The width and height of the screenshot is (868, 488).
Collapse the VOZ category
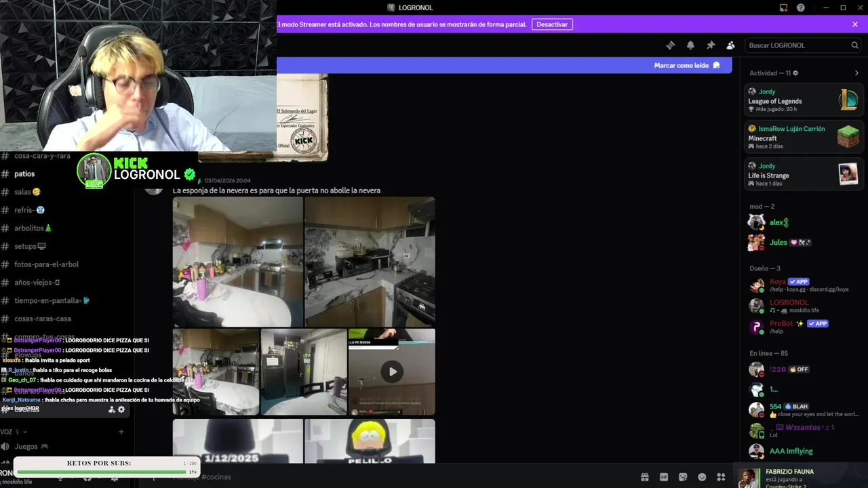pos(14,432)
